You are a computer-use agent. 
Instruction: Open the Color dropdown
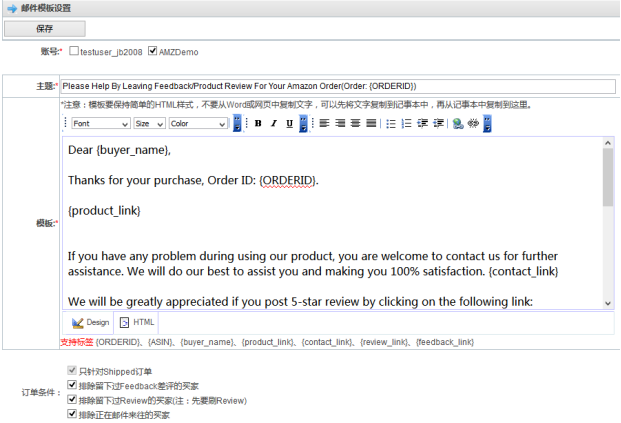point(198,124)
